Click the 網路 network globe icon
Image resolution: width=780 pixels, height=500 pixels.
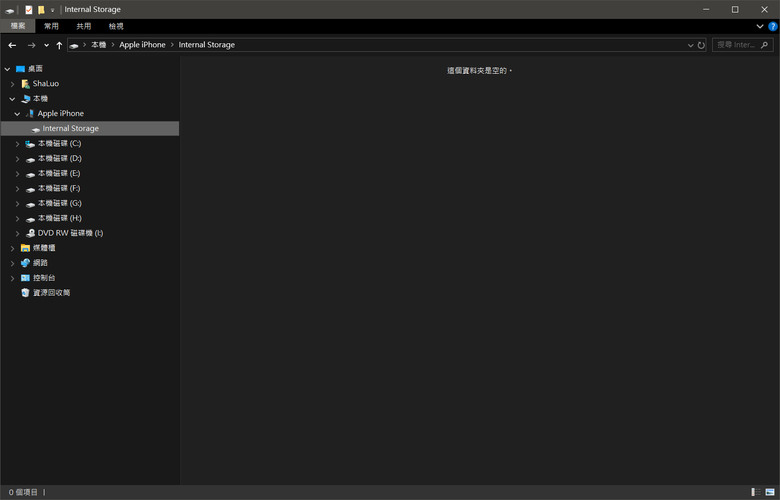[x=25, y=263]
